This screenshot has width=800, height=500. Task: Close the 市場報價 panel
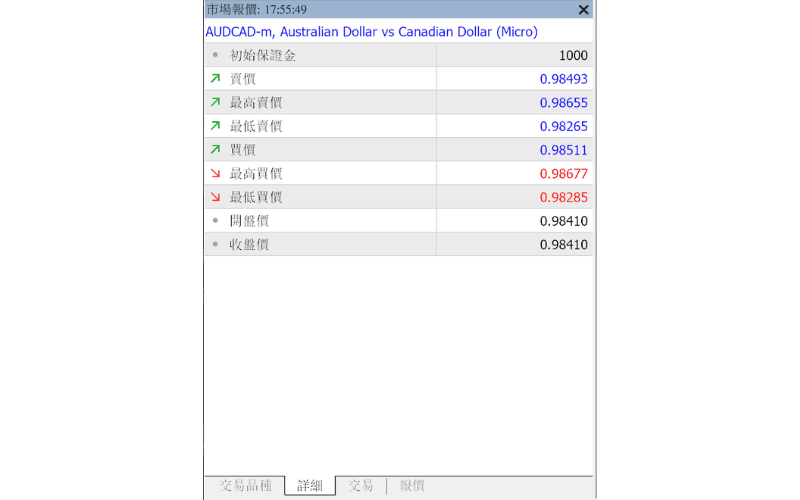point(584,10)
